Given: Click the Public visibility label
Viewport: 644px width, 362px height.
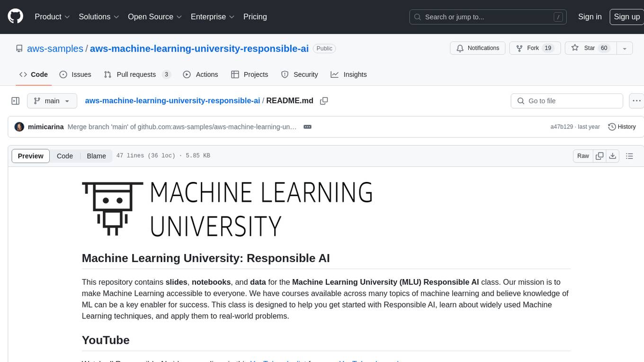Looking at the screenshot, I should (324, 48).
